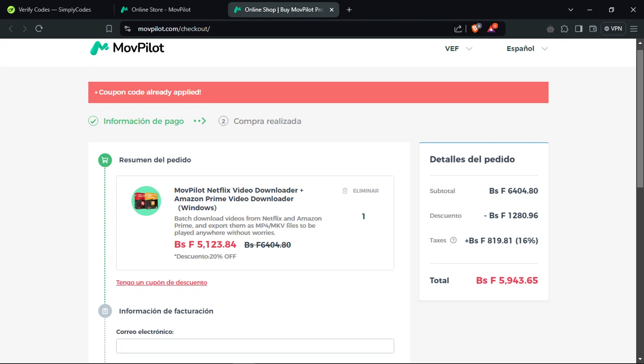The width and height of the screenshot is (644, 364).
Task: Open the extensions puzzle icon
Action: coord(565,29)
